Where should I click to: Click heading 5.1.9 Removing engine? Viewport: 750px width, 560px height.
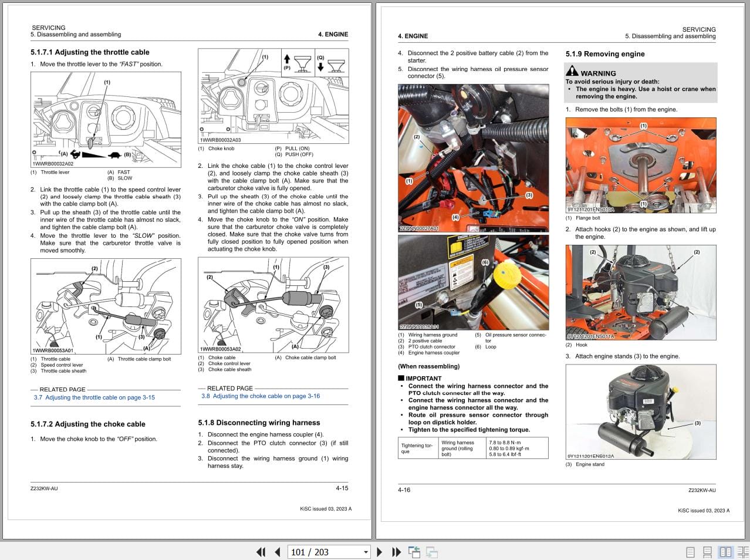tap(605, 53)
